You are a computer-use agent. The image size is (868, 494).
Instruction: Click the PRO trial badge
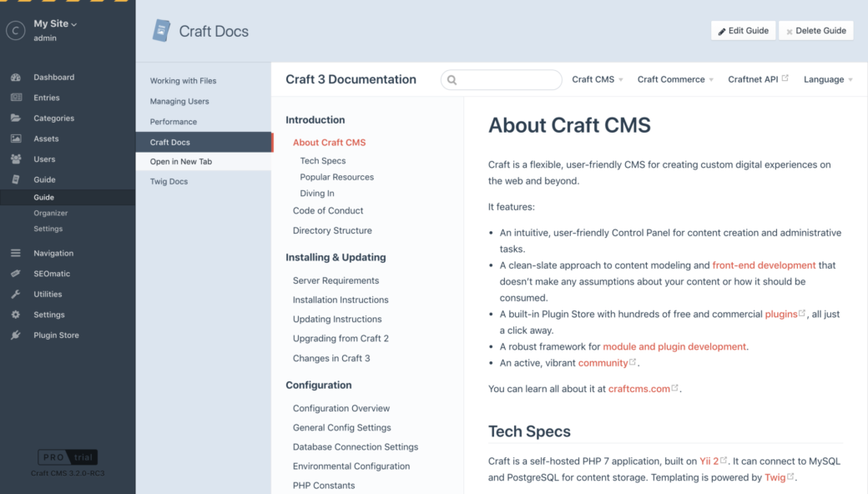(x=68, y=457)
